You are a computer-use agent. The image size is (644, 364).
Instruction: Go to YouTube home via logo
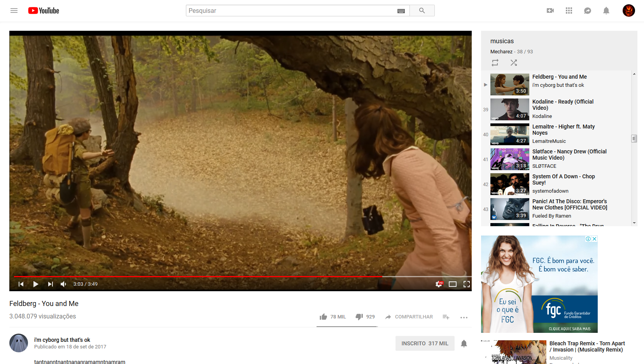coord(44,11)
